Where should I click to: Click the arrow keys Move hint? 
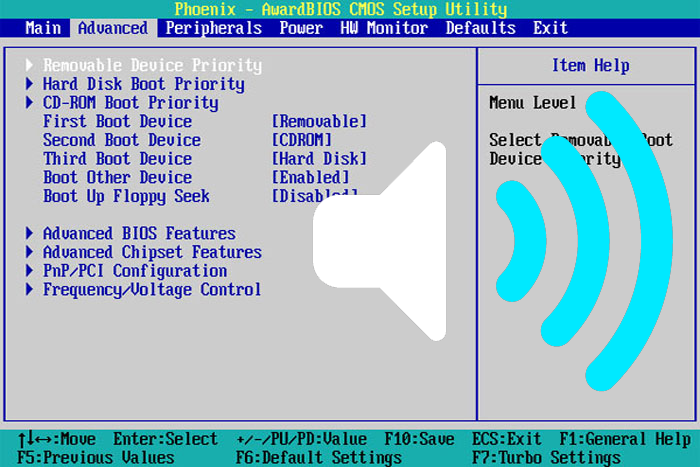56,439
